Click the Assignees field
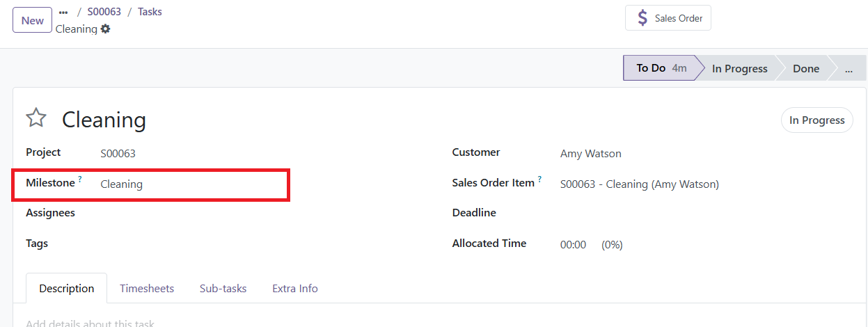This screenshot has height=327, width=868. coord(191,213)
